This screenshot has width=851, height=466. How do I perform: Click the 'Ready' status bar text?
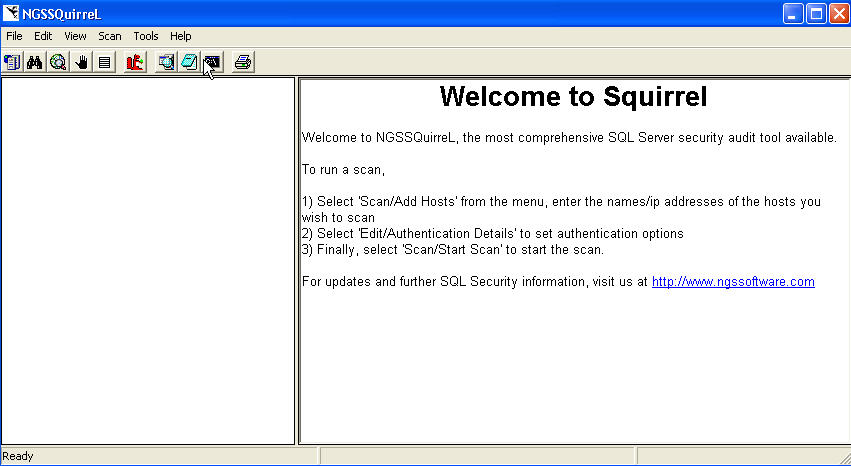point(18,456)
